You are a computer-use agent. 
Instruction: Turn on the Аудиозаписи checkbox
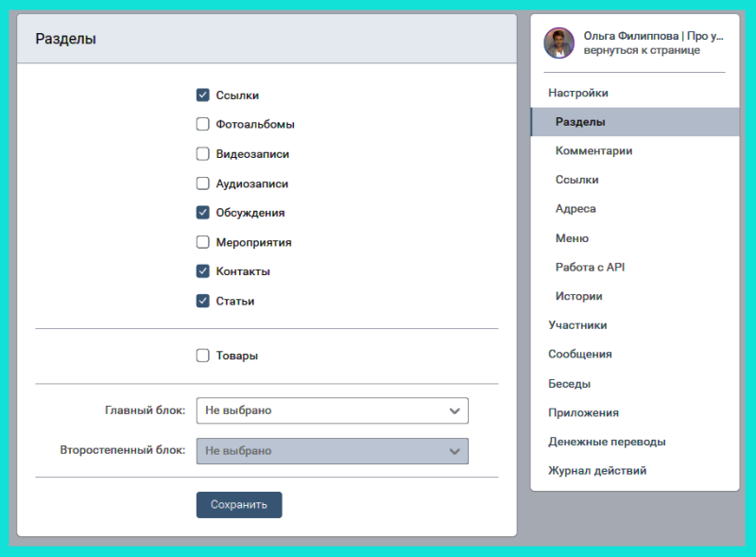[202, 183]
